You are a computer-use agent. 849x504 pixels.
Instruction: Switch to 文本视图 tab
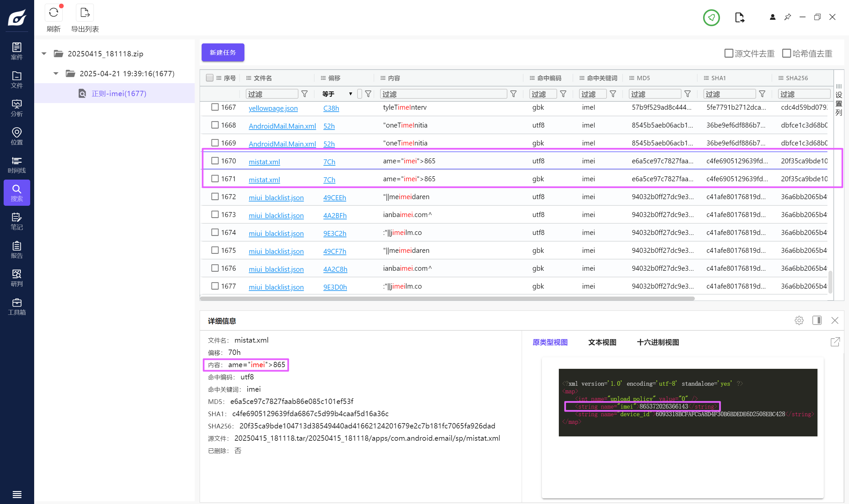pos(602,342)
